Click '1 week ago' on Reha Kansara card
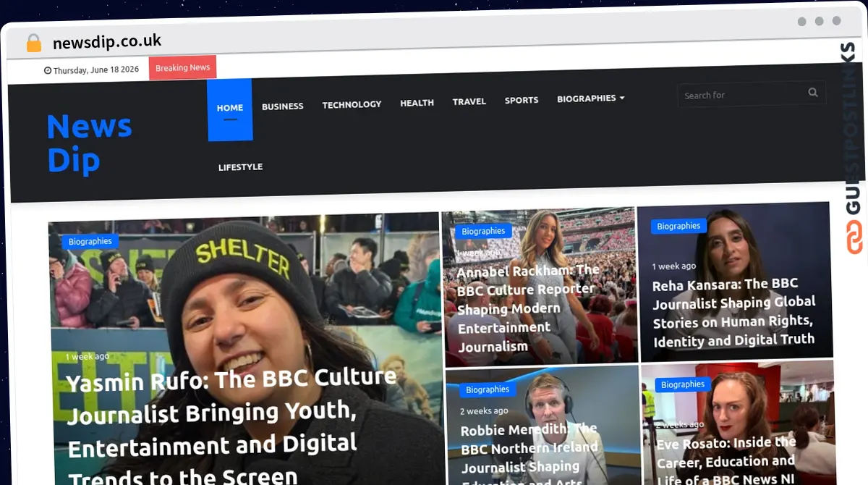This screenshot has height=485, width=868. tap(673, 266)
